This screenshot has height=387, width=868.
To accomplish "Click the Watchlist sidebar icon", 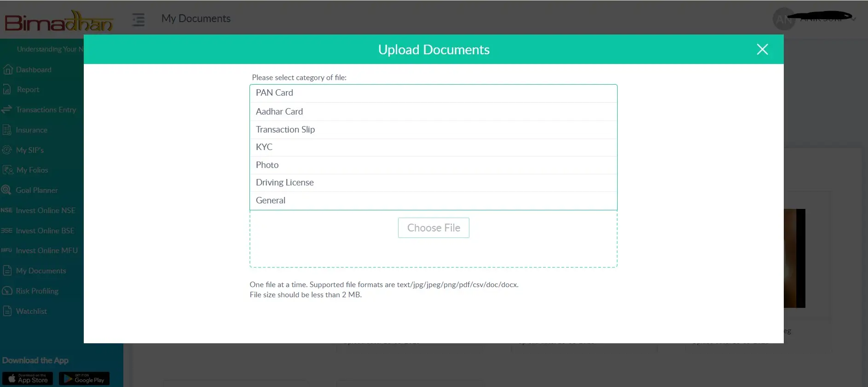I will tap(6, 311).
